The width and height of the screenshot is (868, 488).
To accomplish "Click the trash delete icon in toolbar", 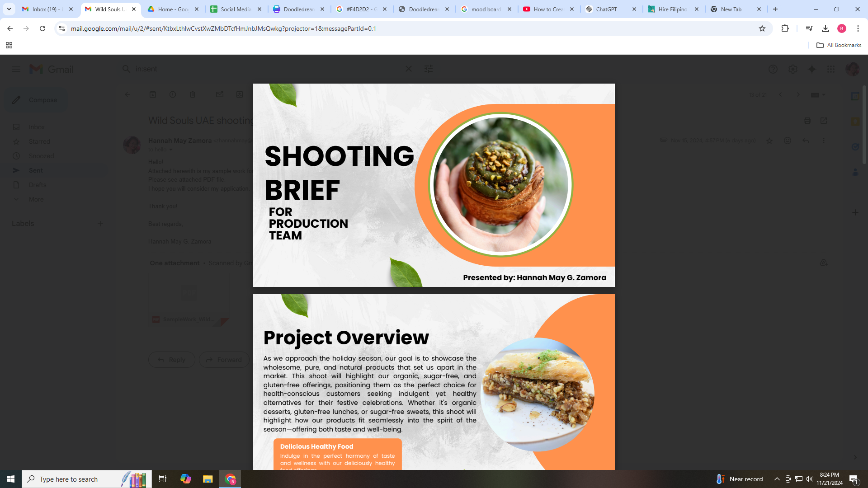I will (193, 94).
